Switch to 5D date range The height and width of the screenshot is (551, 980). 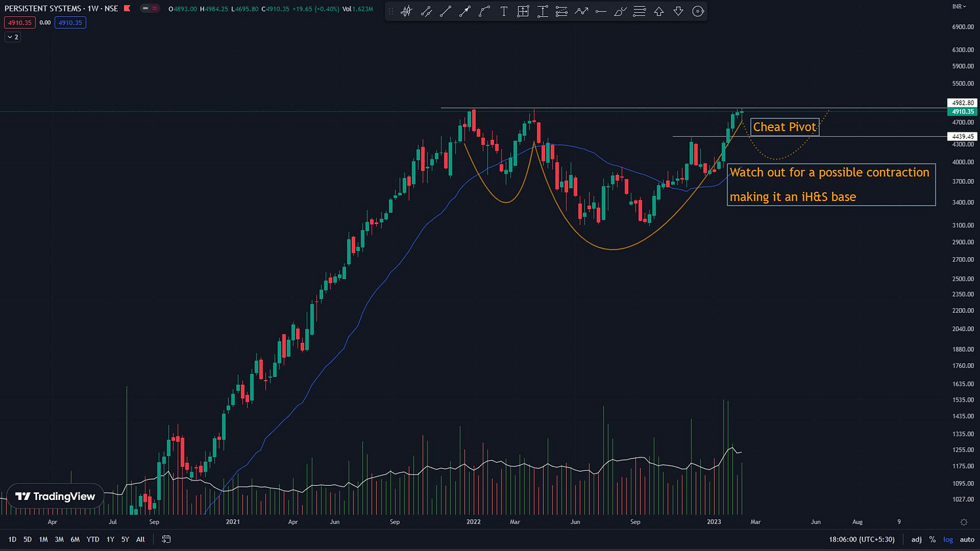28,539
